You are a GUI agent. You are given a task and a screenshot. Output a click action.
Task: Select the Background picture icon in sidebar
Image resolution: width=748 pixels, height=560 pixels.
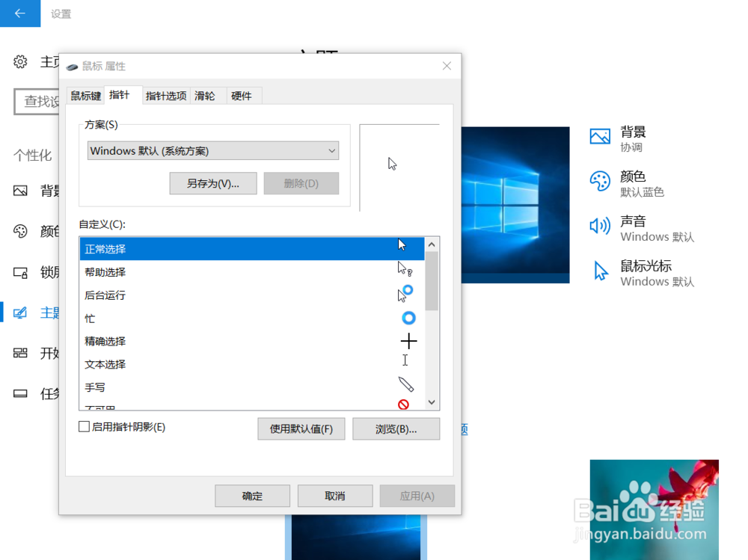(20, 191)
